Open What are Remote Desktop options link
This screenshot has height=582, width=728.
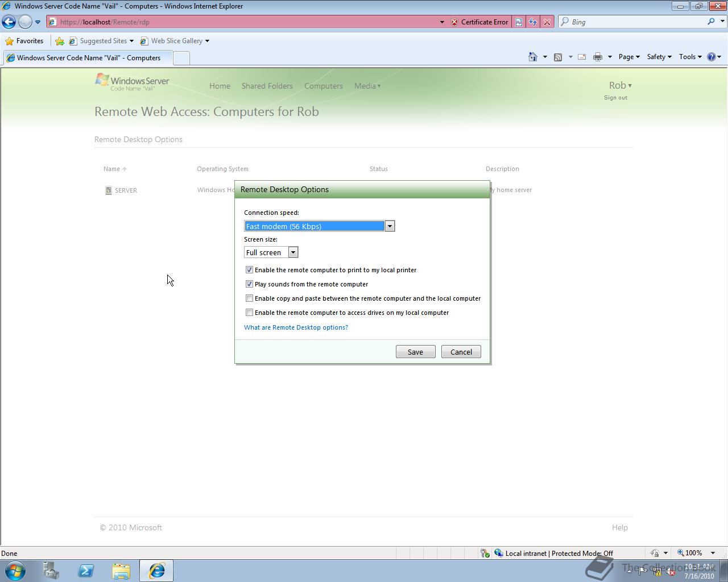(x=296, y=327)
